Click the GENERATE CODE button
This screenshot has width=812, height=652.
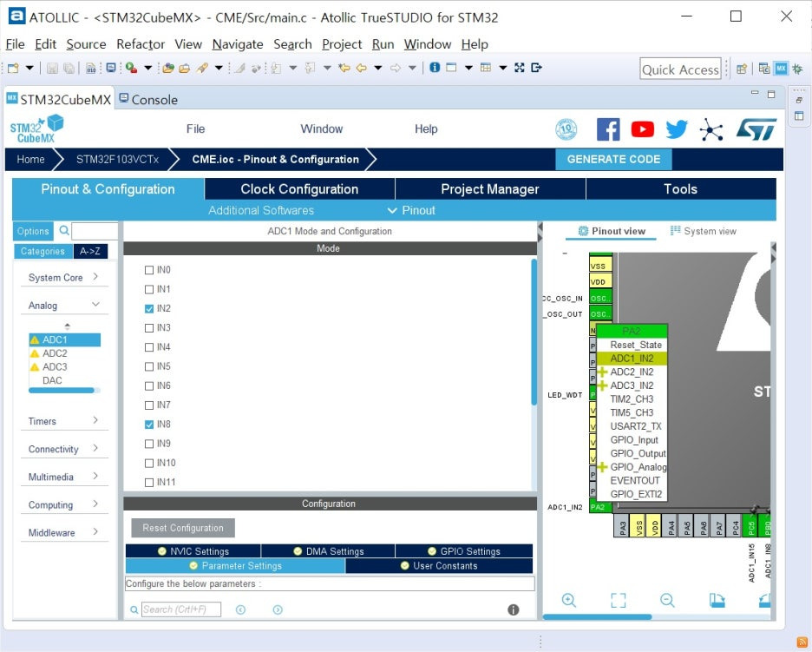pos(613,159)
